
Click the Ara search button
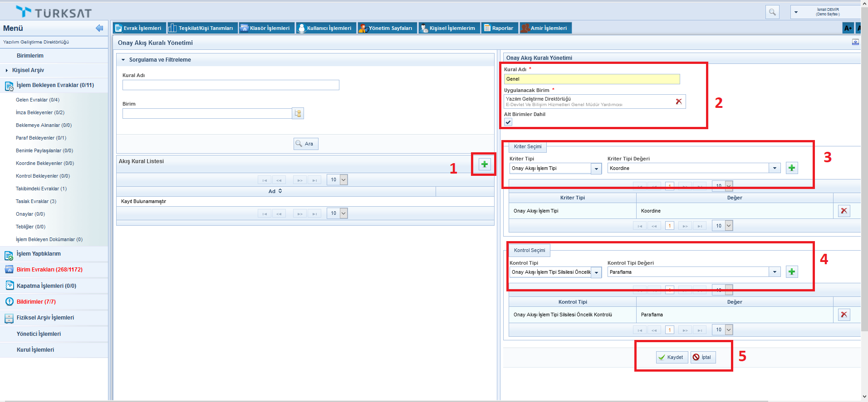click(x=305, y=144)
